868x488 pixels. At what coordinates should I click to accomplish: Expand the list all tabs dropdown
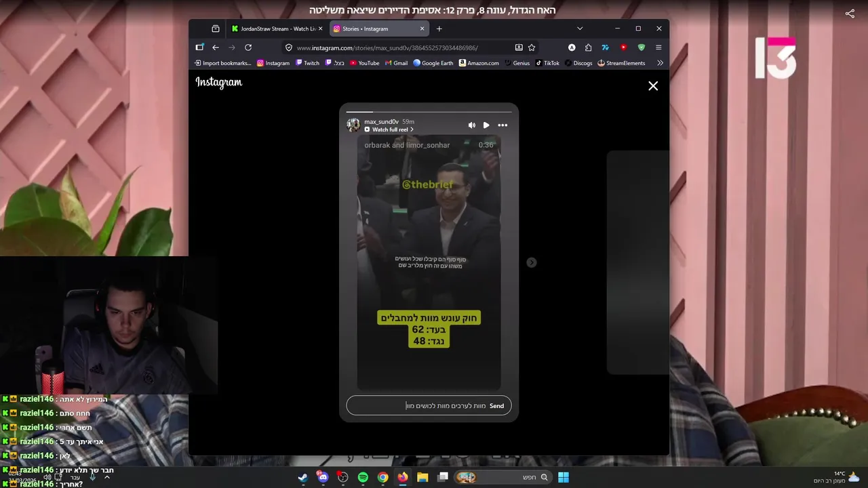click(x=580, y=28)
